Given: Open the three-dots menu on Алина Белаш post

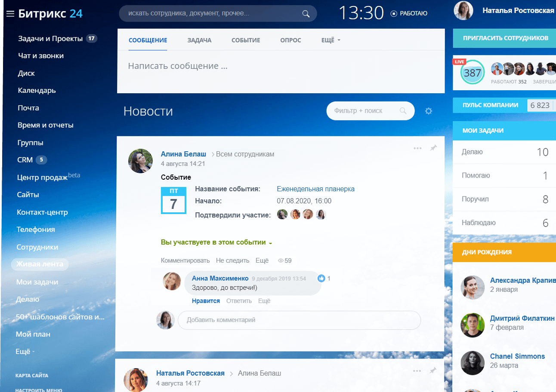Looking at the screenshot, I should (417, 148).
